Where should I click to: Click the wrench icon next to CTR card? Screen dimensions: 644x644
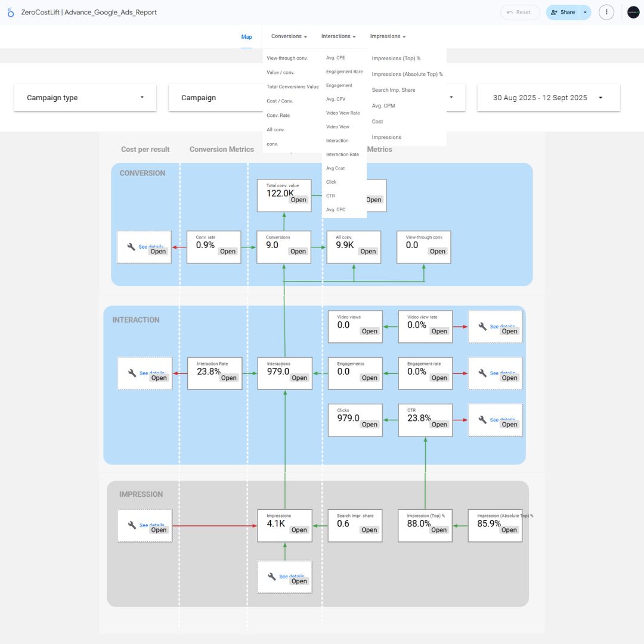pyautogui.click(x=482, y=420)
